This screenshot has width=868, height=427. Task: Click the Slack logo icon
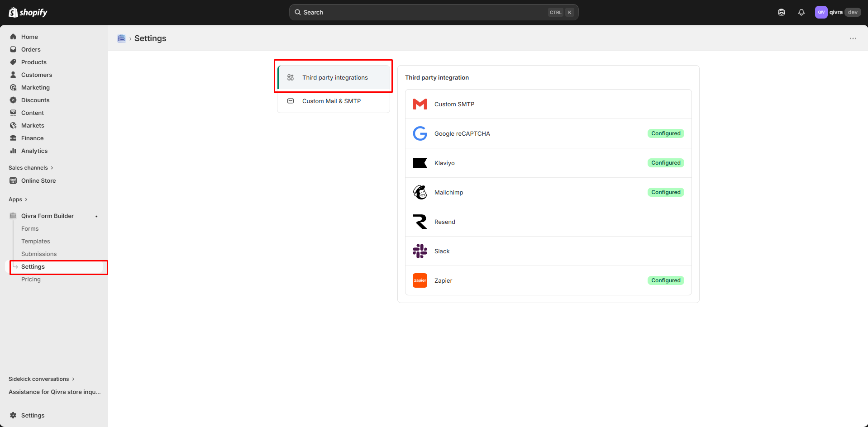420,251
